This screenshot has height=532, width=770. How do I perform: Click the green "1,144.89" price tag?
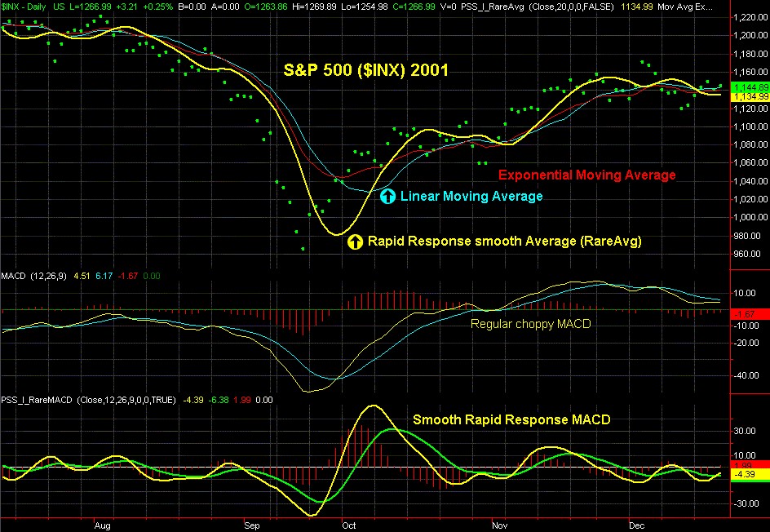[750, 87]
